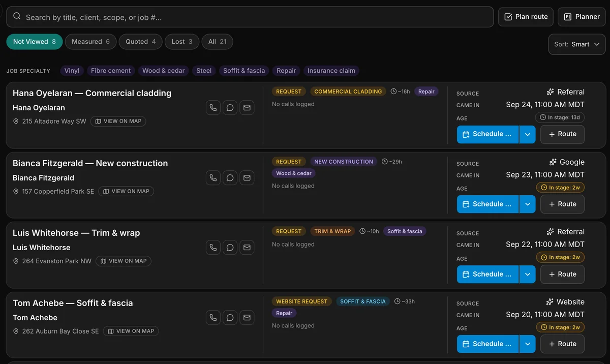The image size is (610, 364).
Task: View 157 Copperfield Park SE on map
Action: [x=126, y=192]
